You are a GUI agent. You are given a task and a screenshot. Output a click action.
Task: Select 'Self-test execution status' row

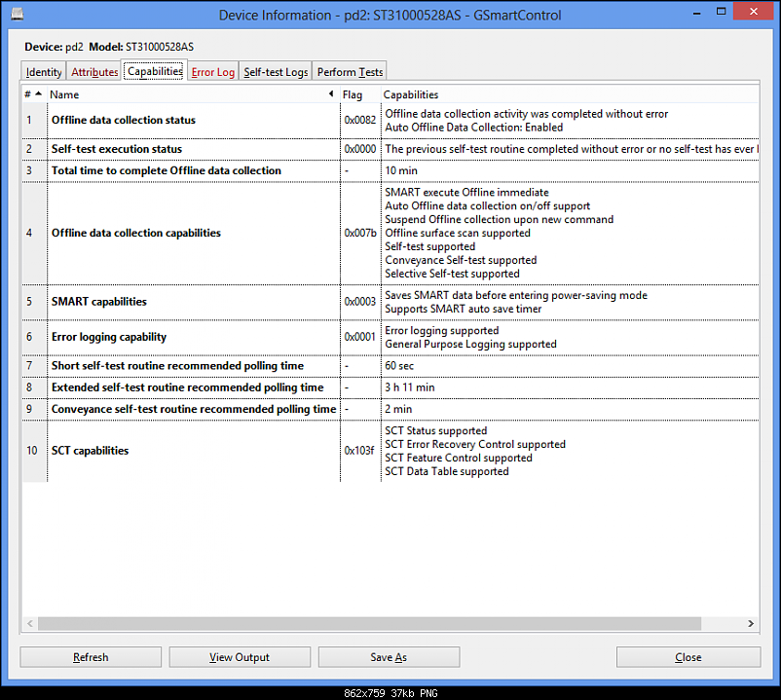390,149
